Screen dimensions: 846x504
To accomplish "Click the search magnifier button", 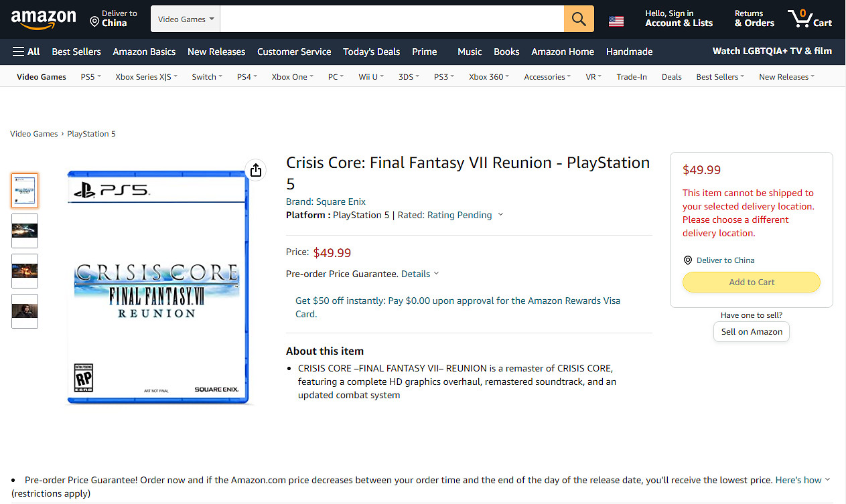I will pyautogui.click(x=579, y=19).
